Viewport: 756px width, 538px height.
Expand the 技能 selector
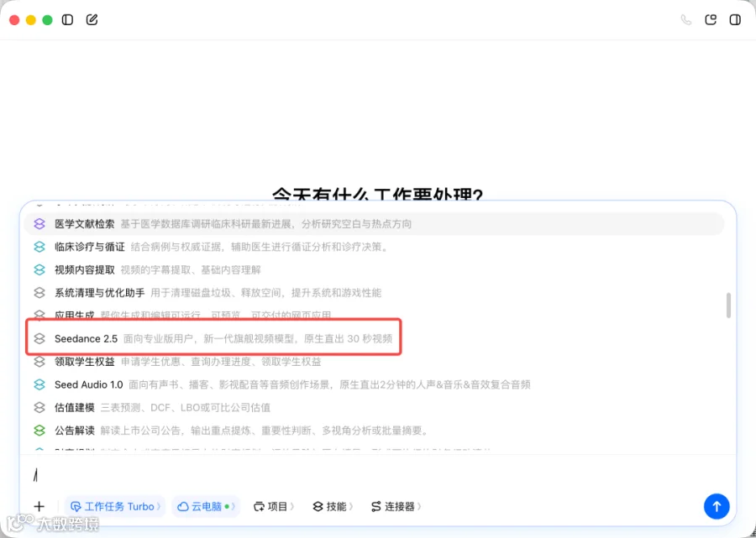[333, 506]
